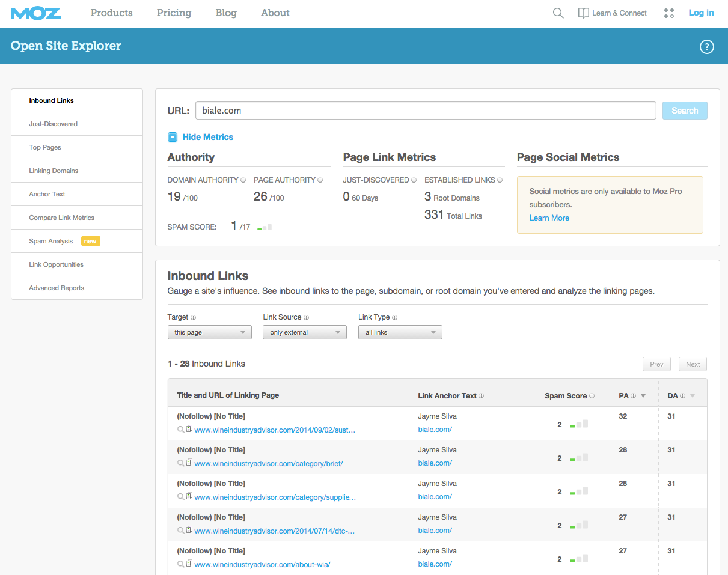Select Just-Discovered in the sidebar

pos(77,124)
